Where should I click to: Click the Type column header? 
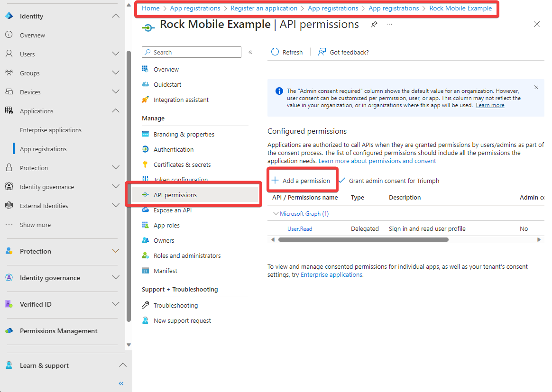pos(357,197)
